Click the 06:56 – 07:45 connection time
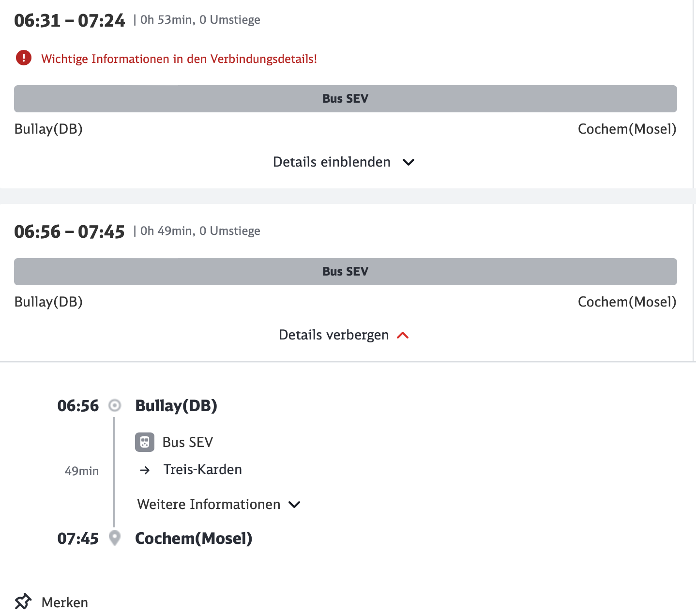The image size is (696, 616). (x=70, y=231)
